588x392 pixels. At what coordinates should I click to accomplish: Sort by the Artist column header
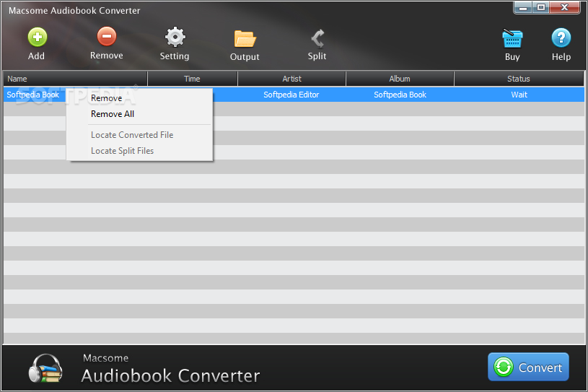pyautogui.click(x=291, y=79)
